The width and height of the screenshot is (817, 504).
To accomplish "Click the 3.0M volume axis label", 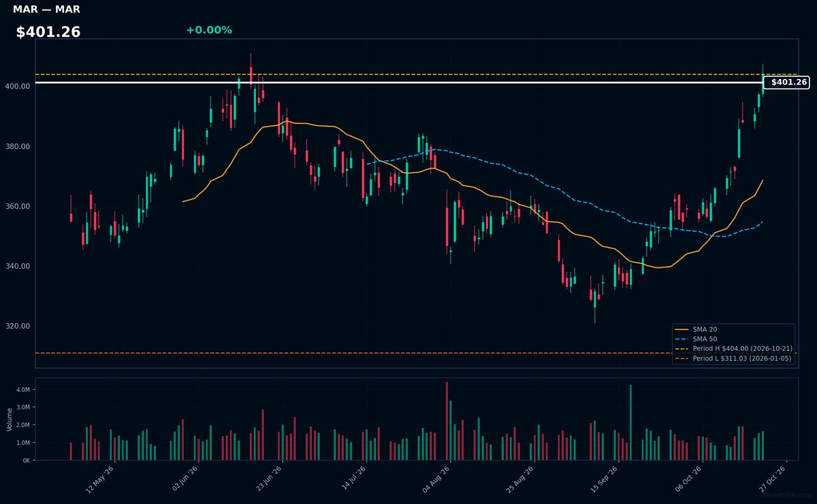I will 22,407.
